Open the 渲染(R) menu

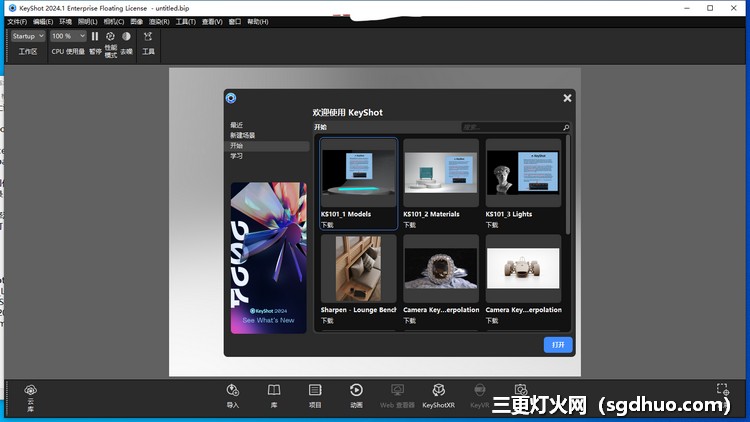coord(159,22)
